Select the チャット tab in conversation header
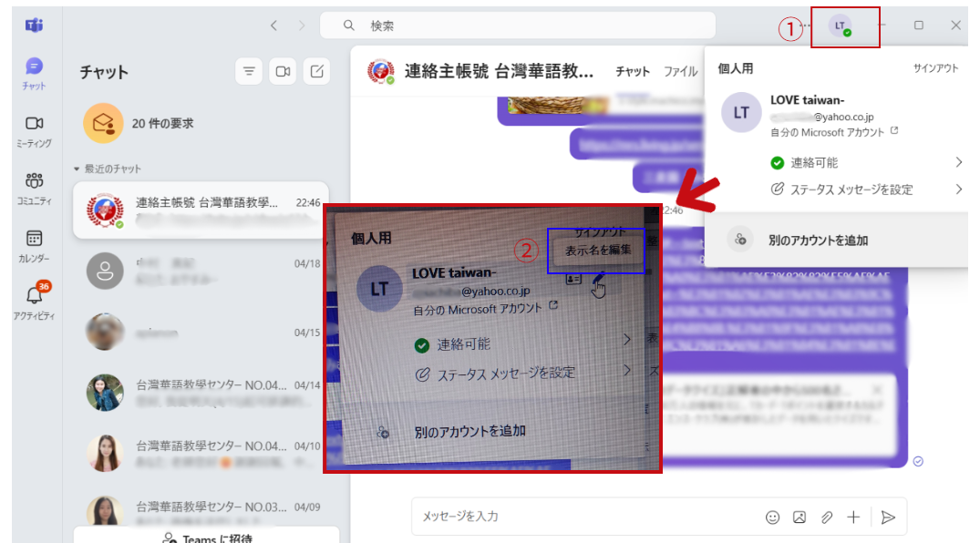980x543 pixels. pyautogui.click(x=633, y=71)
